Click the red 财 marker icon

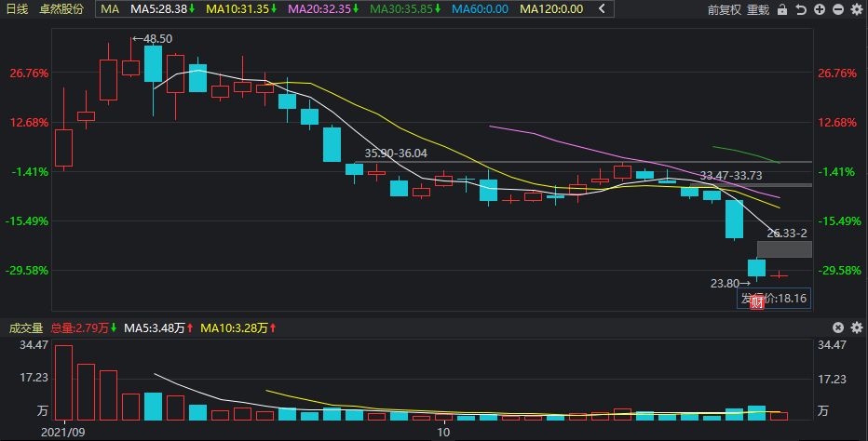point(756,300)
